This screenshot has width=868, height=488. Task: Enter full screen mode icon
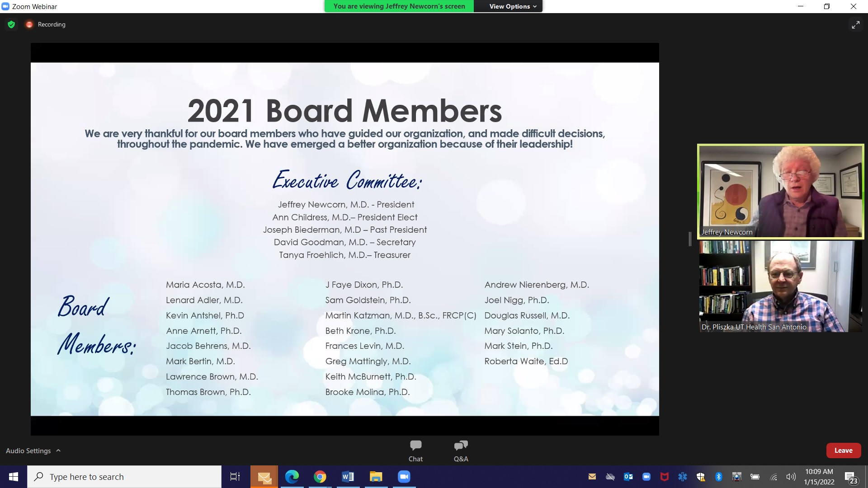pos(855,25)
